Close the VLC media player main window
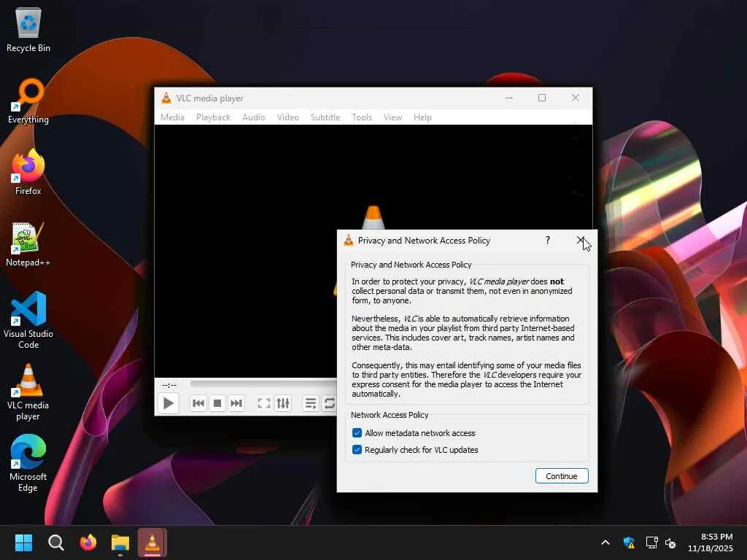Image resolution: width=747 pixels, height=560 pixels. [x=576, y=98]
